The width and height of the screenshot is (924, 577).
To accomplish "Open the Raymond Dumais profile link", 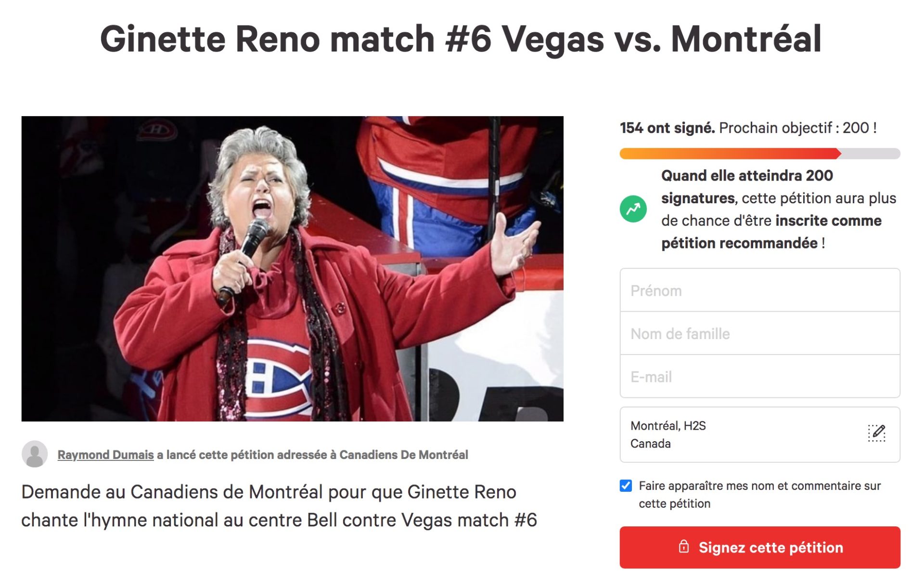I will [105, 455].
